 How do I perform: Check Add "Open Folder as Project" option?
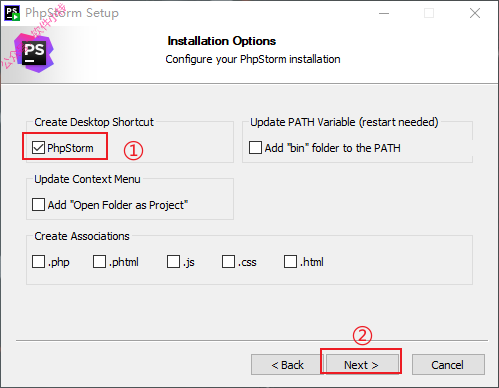[38, 205]
